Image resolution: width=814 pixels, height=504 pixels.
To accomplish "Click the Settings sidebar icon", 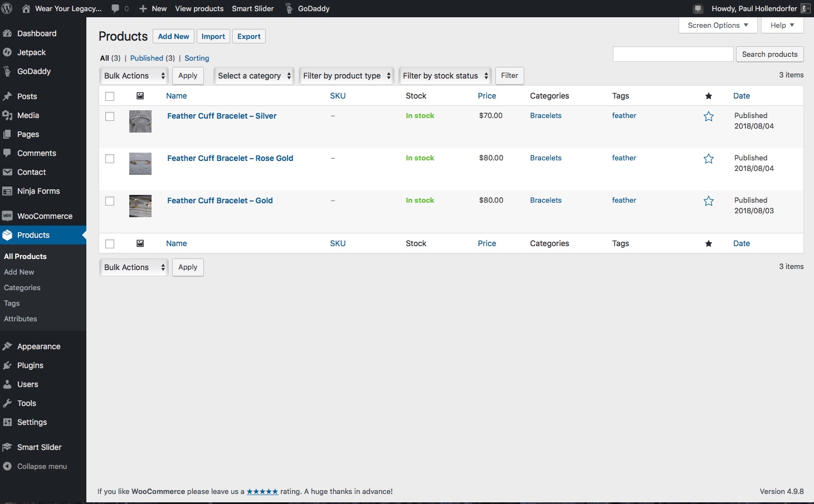I will 7,422.
